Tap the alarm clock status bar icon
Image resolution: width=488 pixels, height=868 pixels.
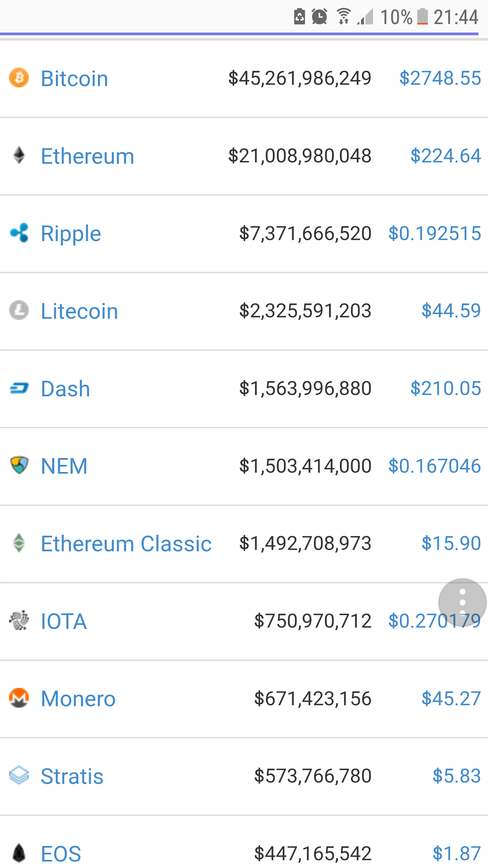coord(319,17)
